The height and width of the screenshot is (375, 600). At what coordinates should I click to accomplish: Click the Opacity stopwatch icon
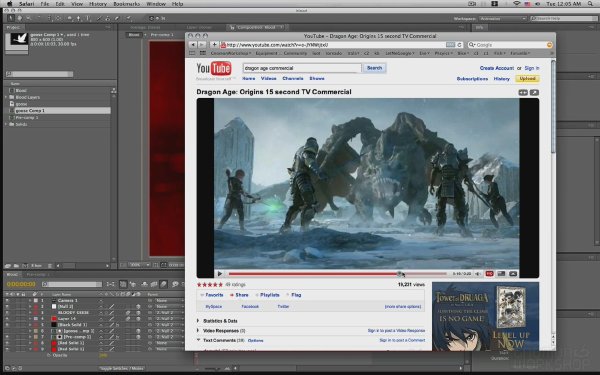49,355
